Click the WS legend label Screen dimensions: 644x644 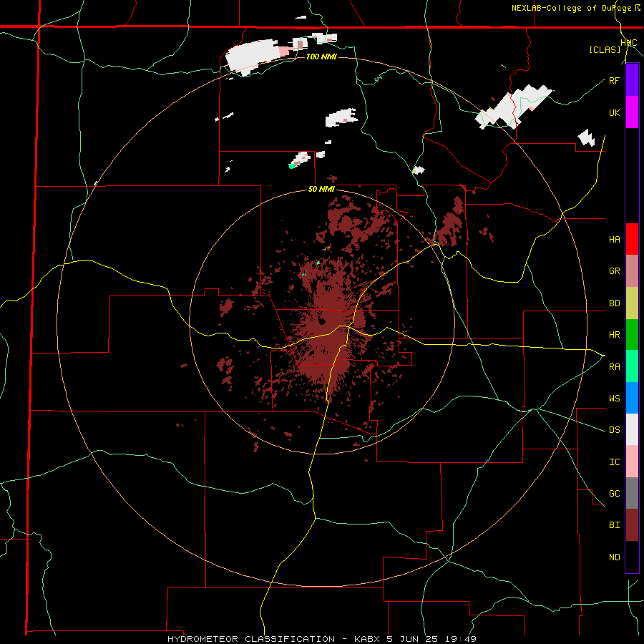coord(614,398)
